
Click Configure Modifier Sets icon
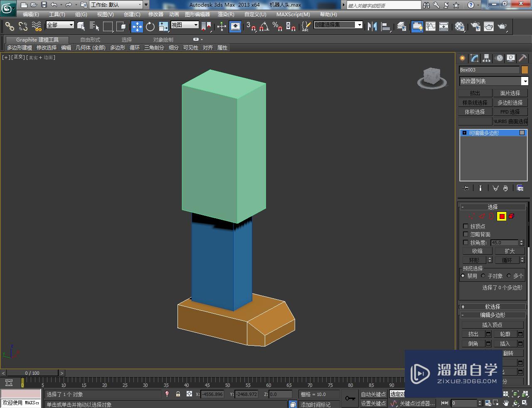(x=520, y=188)
